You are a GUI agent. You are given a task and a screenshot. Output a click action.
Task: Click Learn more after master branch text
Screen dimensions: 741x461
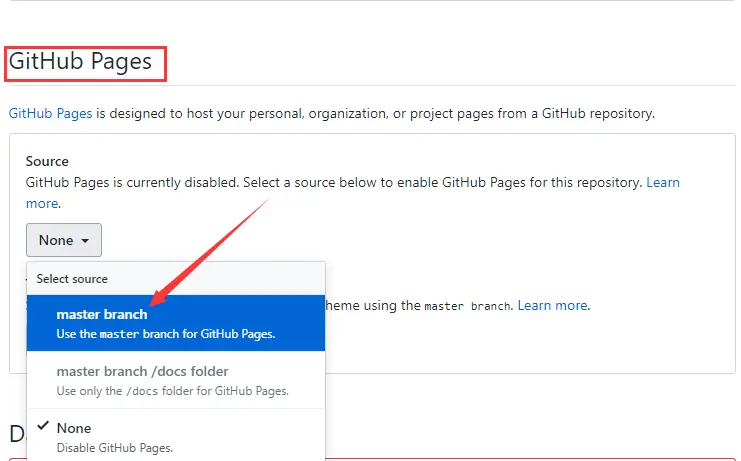[x=553, y=306]
